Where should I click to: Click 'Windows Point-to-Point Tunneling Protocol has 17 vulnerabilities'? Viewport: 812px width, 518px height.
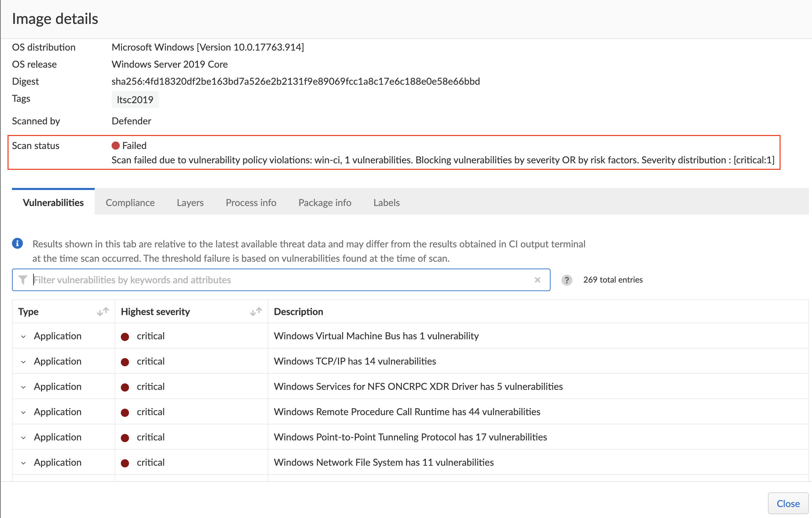click(410, 437)
